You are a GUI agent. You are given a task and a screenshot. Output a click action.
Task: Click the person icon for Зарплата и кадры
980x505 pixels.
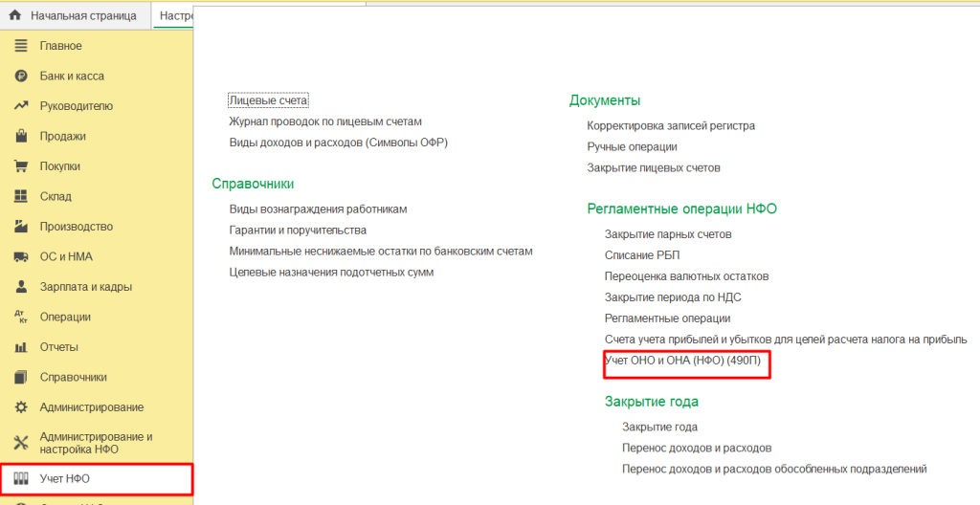click(x=20, y=287)
